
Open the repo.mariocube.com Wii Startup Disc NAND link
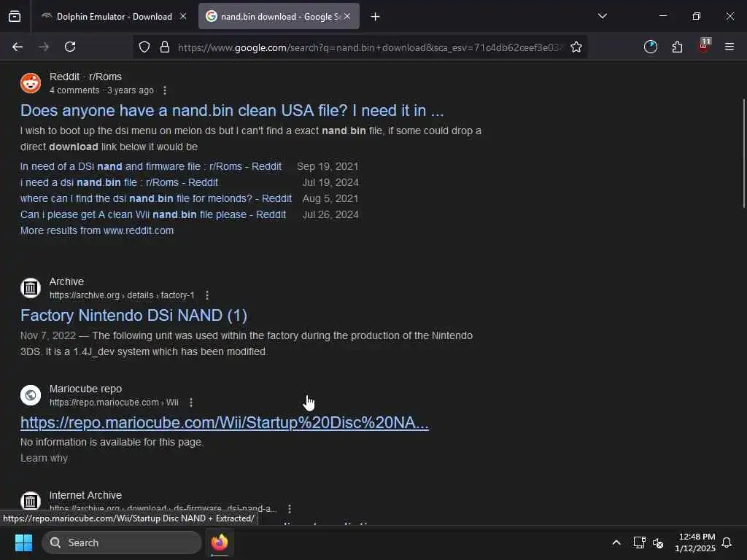tap(225, 422)
